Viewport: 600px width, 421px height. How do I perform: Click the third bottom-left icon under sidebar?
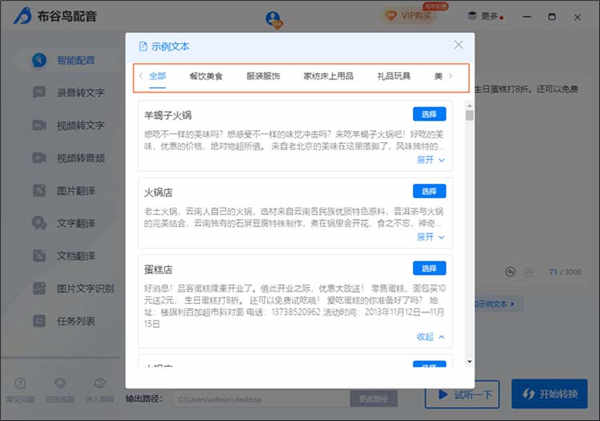pos(99,383)
